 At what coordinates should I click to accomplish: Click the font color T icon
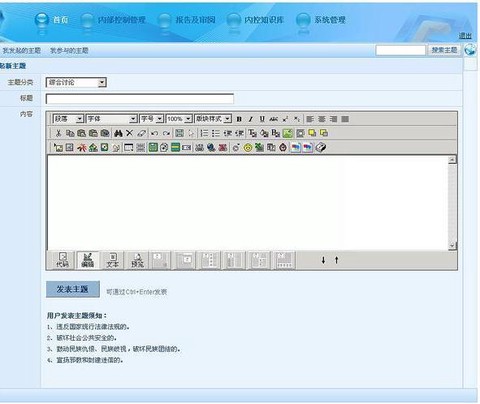pyautogui.click(x=252, y=133)
